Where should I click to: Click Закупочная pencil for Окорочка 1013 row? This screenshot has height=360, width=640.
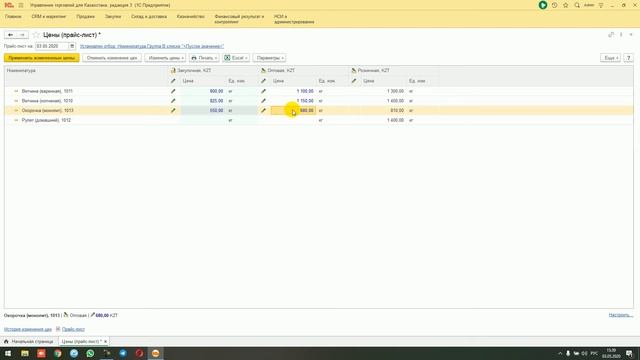(x=173, y=111)
